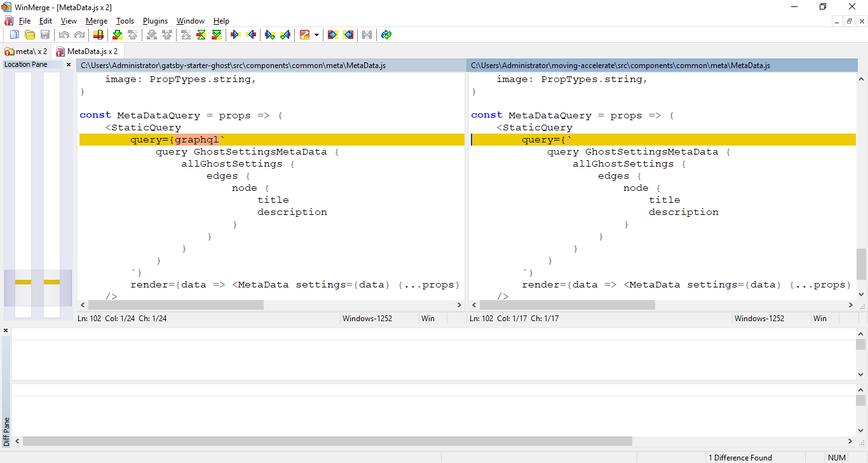Viewport: 868px width, 463px height.
Task: Refresh the comparison with green arrows icon
Action: 386,34
